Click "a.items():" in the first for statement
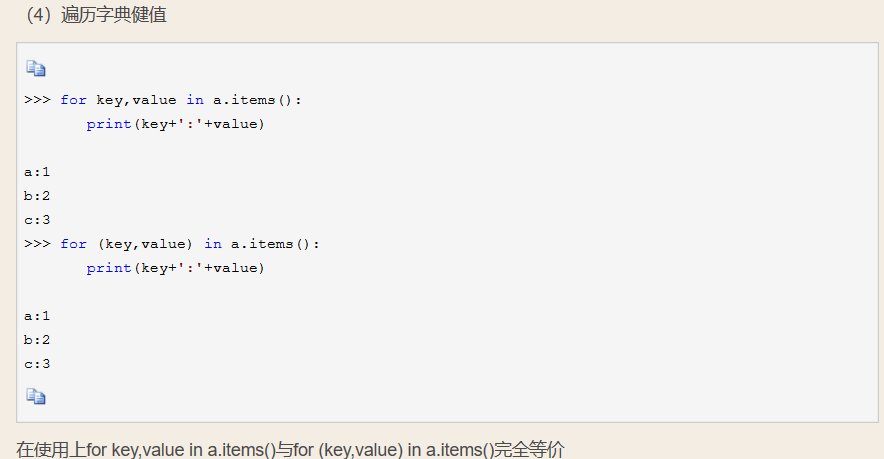 click(257, 100)
